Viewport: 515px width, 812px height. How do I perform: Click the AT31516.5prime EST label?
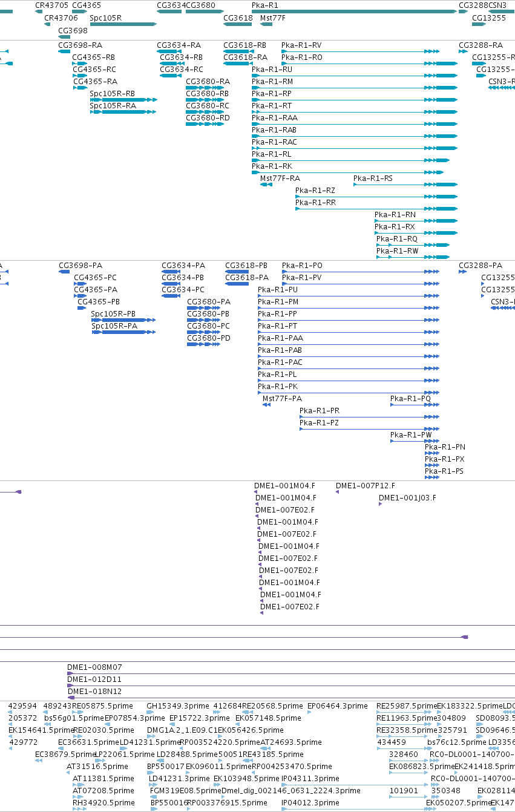[x=97, y=766]
